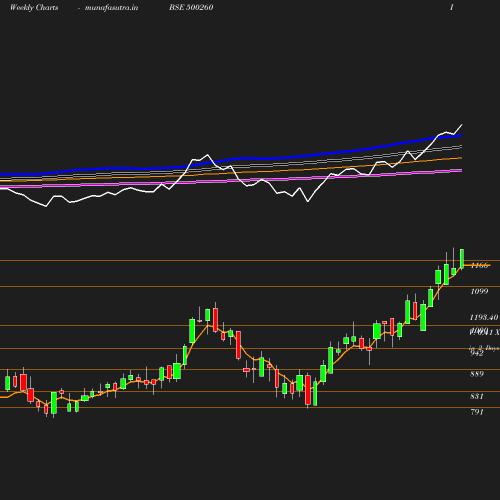The height and width of the screenshot is (500, 500).
Task: Click the latest rightmost green weekly candle
Action: (462, 258)
